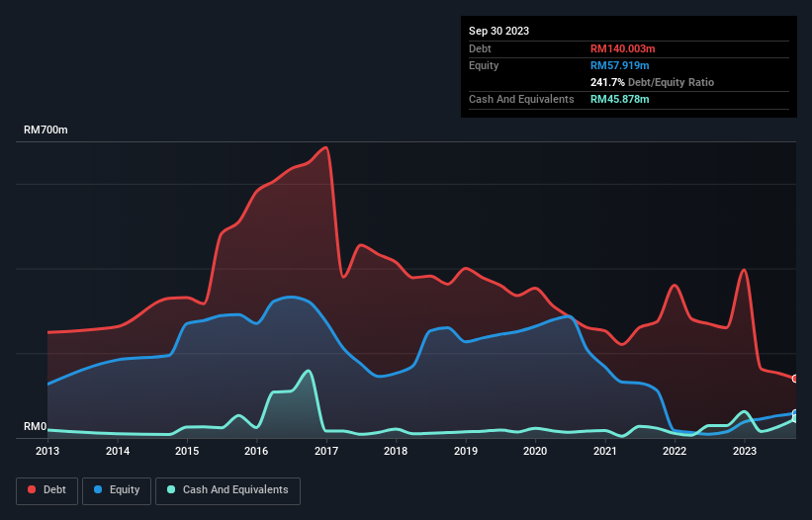Click the 241.7% Debt/Equity Ratio text

click(x=652, y=82)
